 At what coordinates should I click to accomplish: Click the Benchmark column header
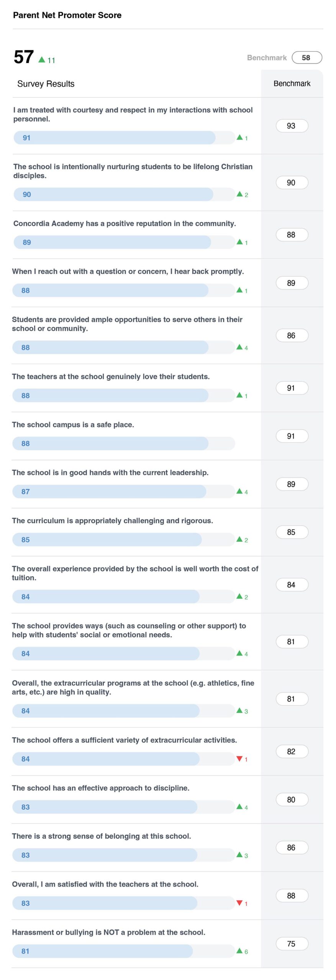tap(292, 83)
